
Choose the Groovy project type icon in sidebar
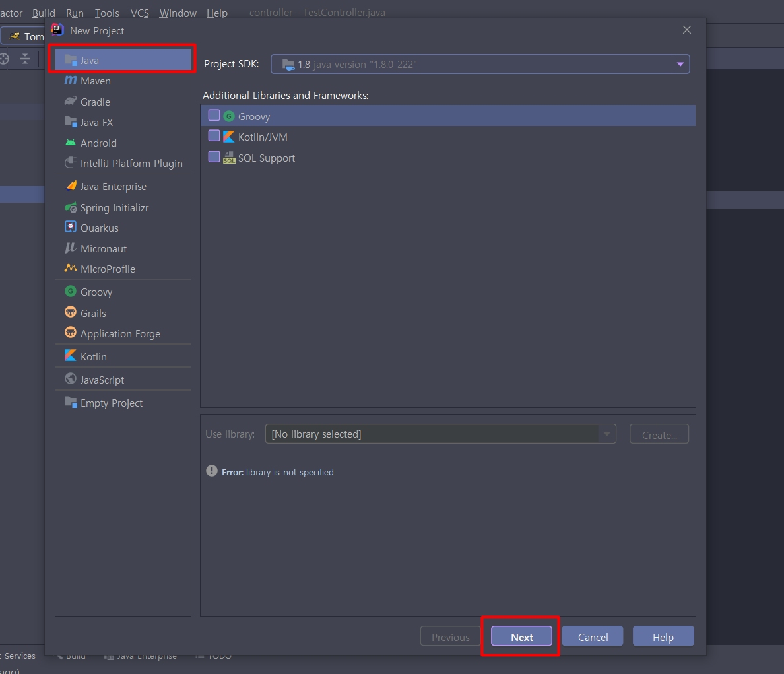[71, 292]
